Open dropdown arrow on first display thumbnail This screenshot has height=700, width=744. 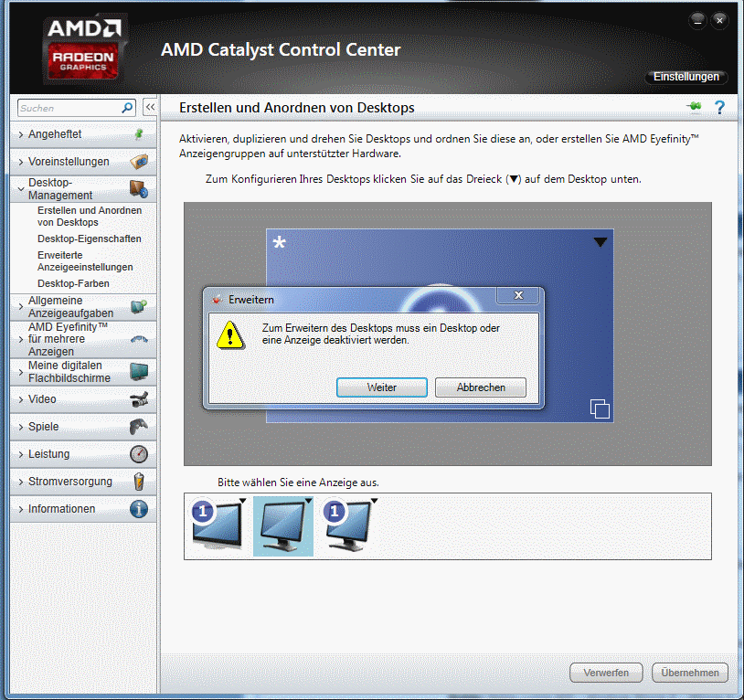pos(243,501)
